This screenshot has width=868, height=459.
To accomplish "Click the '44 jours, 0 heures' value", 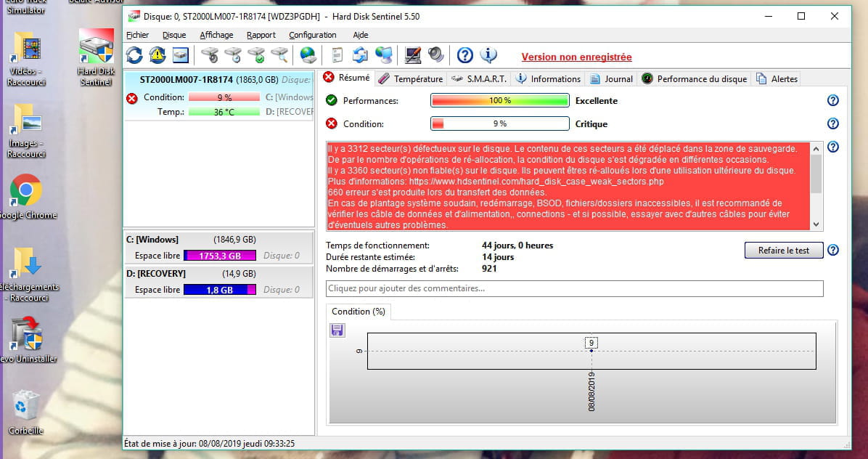I will click(517, 245).
